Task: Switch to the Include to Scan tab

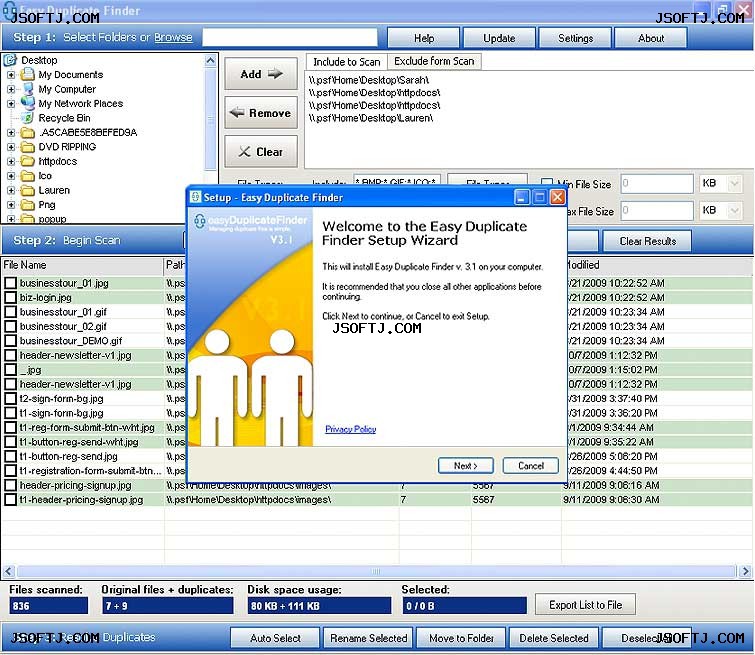Action: tap(347, 62)
